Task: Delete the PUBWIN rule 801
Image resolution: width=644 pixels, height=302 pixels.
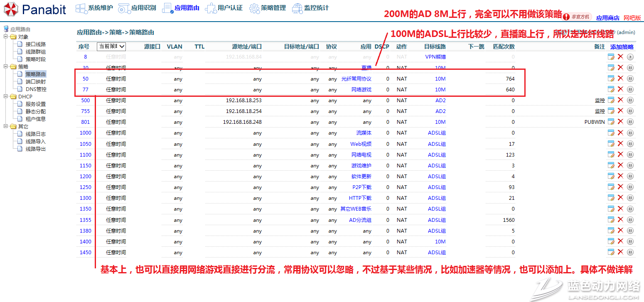Action: point(620,122)
